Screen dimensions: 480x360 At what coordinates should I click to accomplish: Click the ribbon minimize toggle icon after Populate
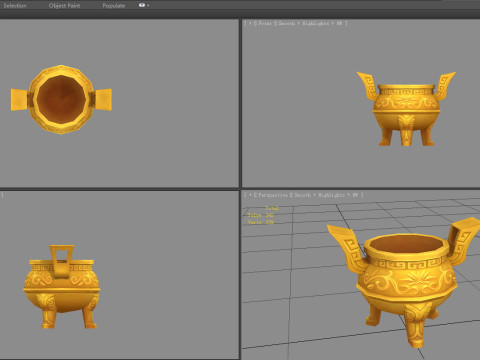(x=142, y=5)
